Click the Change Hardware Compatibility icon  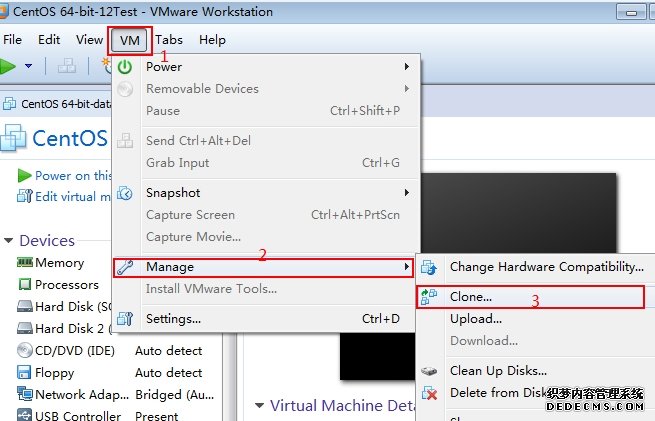point(429,267)
